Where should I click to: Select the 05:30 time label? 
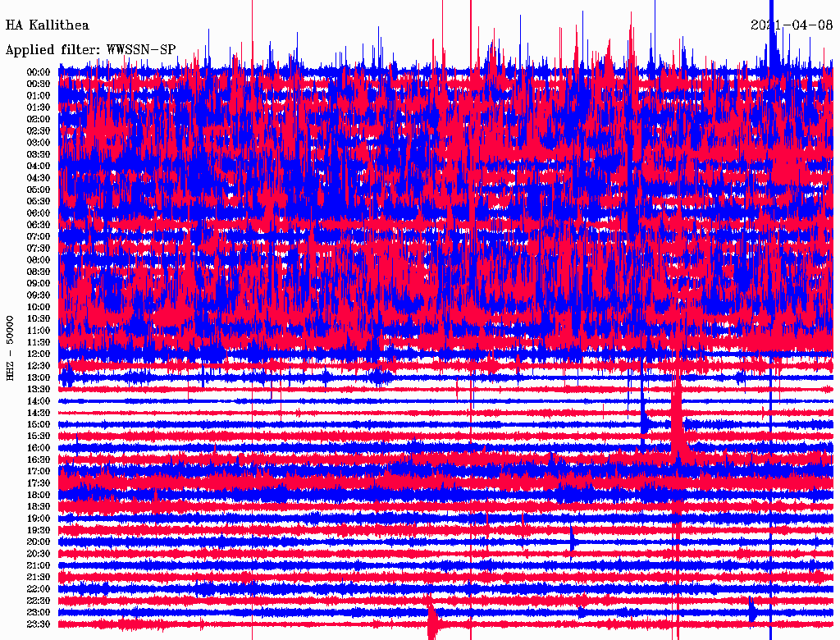(39, 202)
